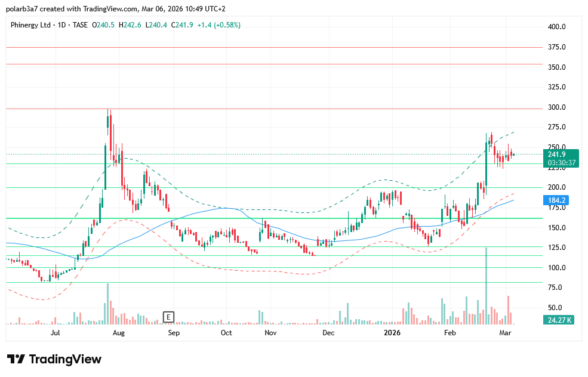Click the 125.0 price axis label
588x377 pixels.
click(x=556, y=248)
